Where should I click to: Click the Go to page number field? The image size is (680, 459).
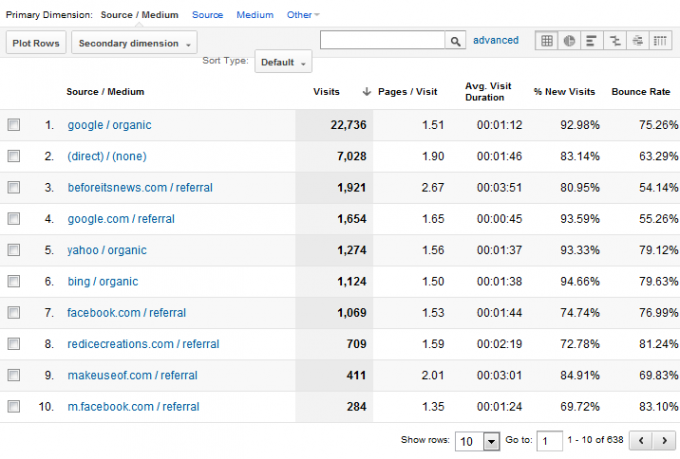point(549,441)
